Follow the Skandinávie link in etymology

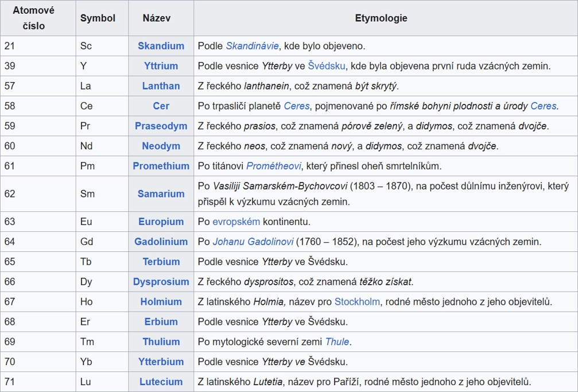point(252,46)
